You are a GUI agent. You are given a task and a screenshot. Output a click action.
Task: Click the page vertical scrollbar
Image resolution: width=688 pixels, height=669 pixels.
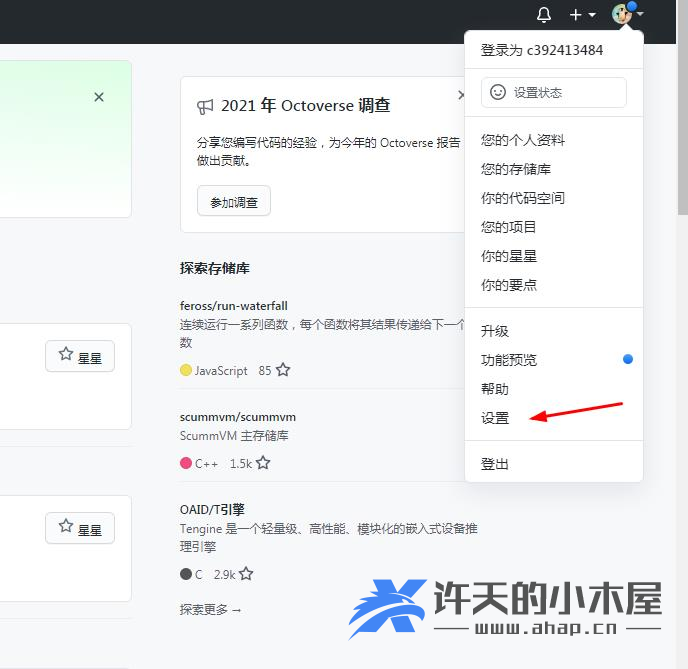(682, 105)
